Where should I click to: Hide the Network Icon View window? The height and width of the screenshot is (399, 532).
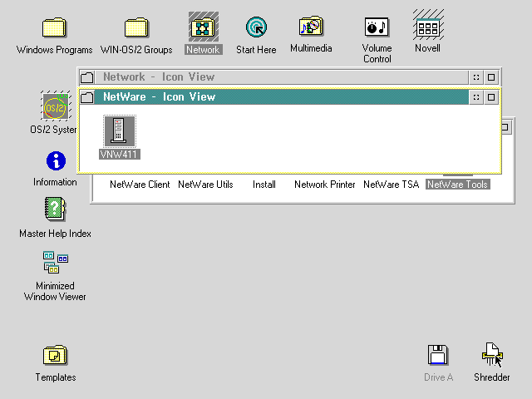click(476, 77)
